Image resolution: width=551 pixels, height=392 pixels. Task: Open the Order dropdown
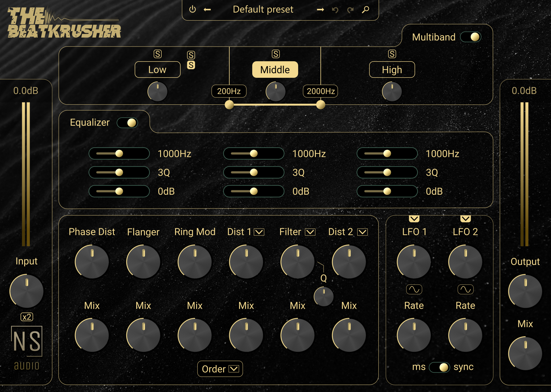[x=220, y=369]
